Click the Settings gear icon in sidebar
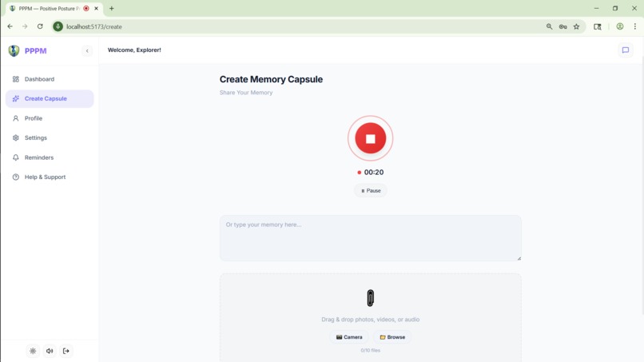Screen dimensions: 644x362 click(x=16, y=137)
